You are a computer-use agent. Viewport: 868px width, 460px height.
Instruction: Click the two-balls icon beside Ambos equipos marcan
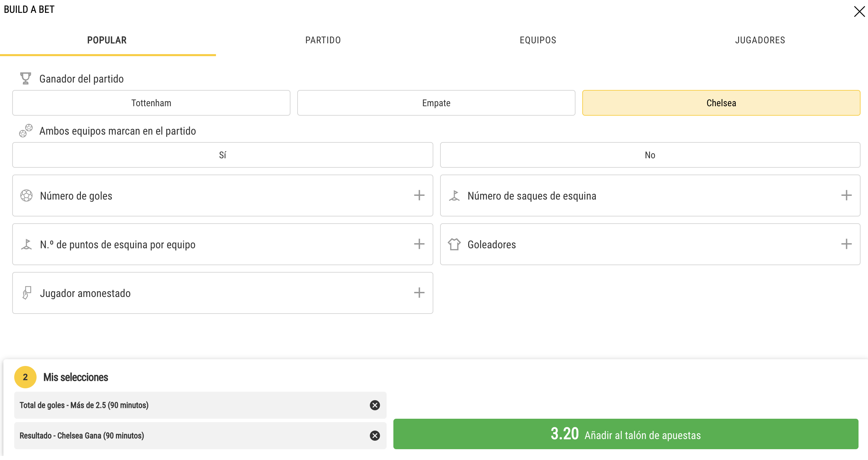pyautogui.click(x=26, y=131)
